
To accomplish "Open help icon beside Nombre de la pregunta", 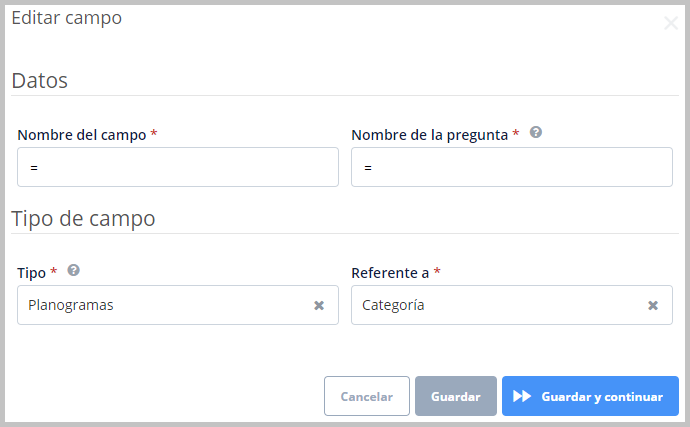I will coord(536,132).
